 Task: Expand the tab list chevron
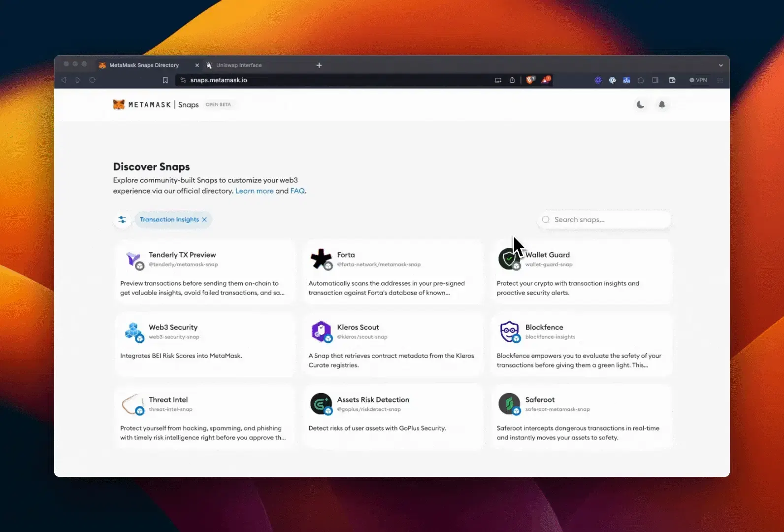point(720,65)
